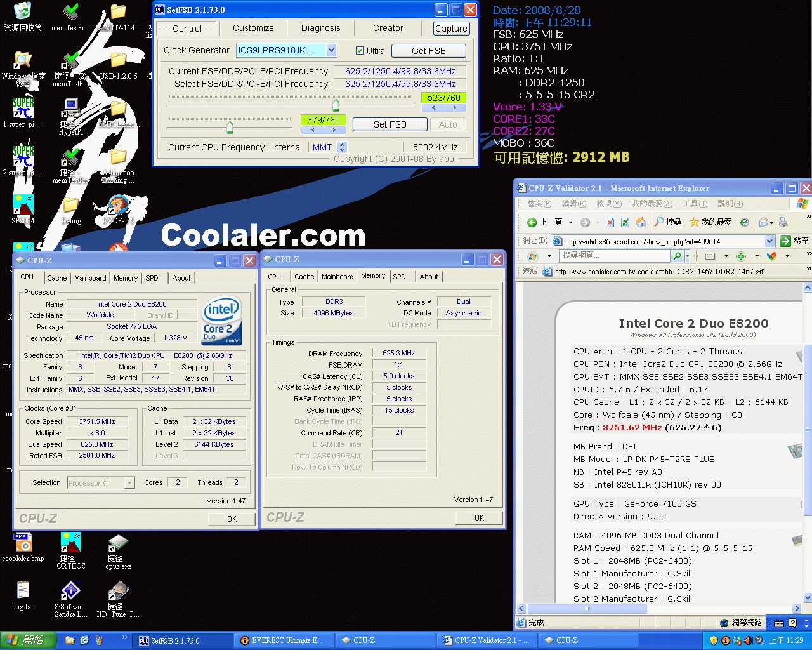The width and height of the screenshot is (812, 650).
Task: Click right arrow under 523/760 value
Action: click(x=455, y=108)
